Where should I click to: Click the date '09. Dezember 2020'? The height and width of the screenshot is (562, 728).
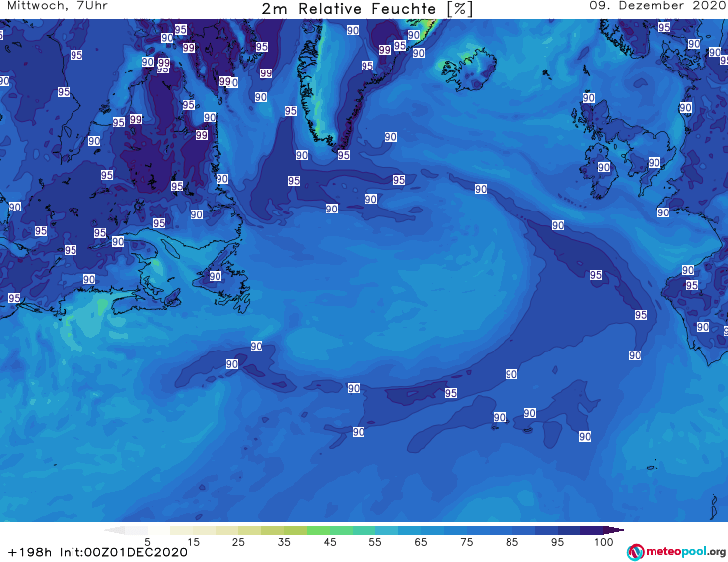click(657, 6)
